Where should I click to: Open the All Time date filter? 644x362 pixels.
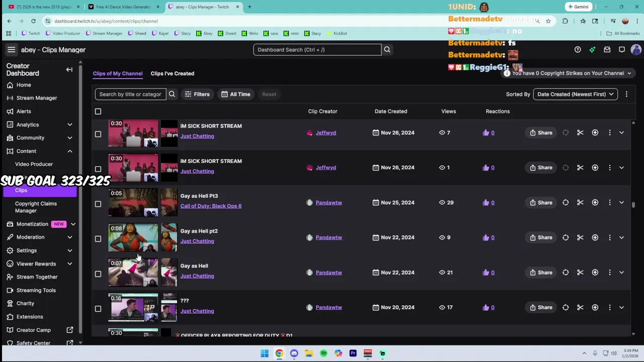pos(235,94)
